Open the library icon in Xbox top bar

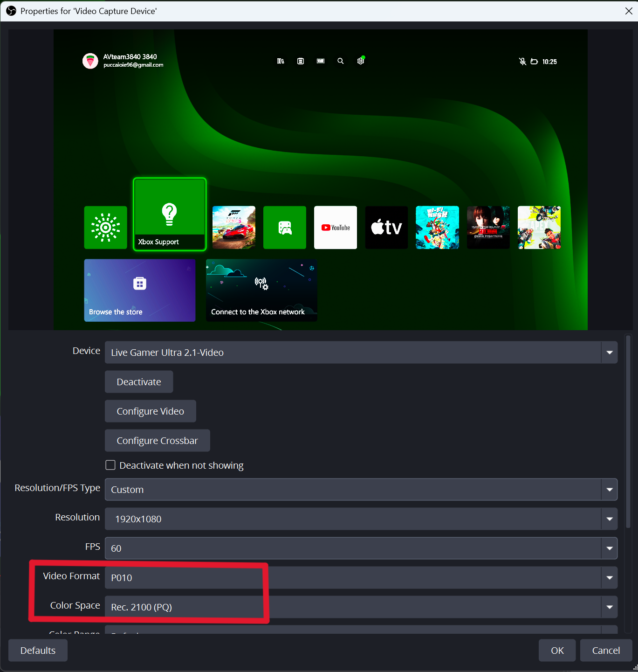click(x=281, y=61)
